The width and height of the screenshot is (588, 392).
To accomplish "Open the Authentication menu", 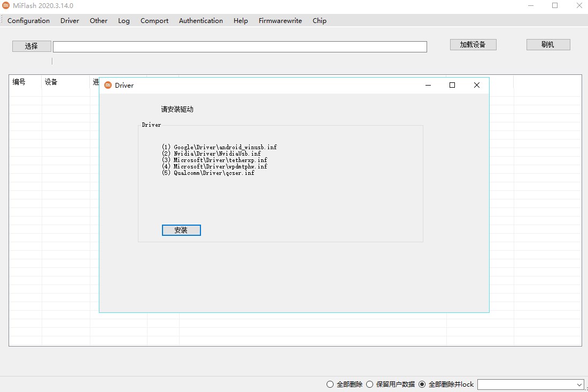I will click(x=201, y=21).
